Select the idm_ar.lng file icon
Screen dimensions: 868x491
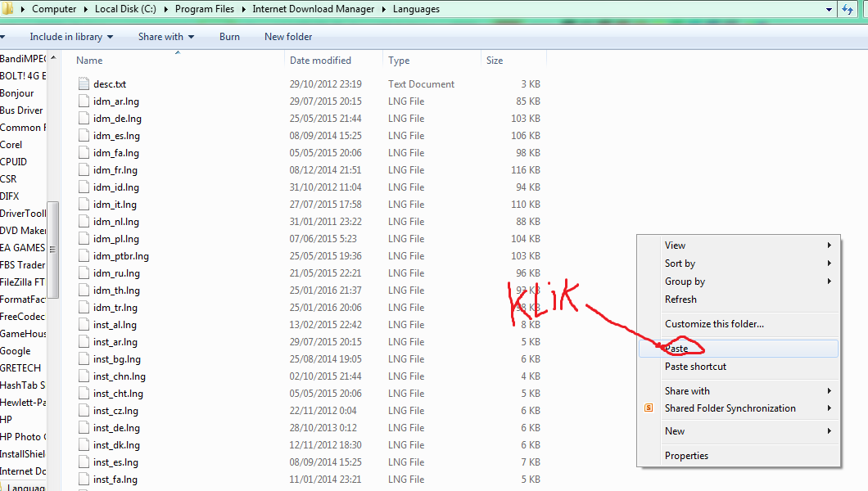(x=83, y=101)
